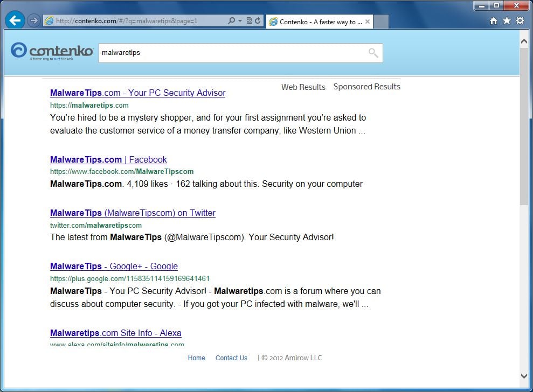The height and width of the screenshot is (392, 533).
Task: Open a new blank tab
Action: [x=381, y=22]
